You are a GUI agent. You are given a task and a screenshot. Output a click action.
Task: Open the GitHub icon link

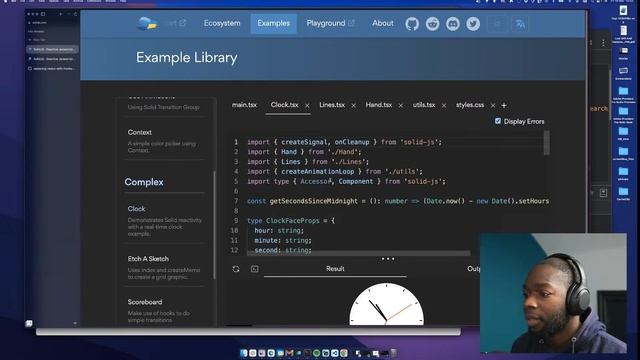pyautogui.click(x=412, y=24)
